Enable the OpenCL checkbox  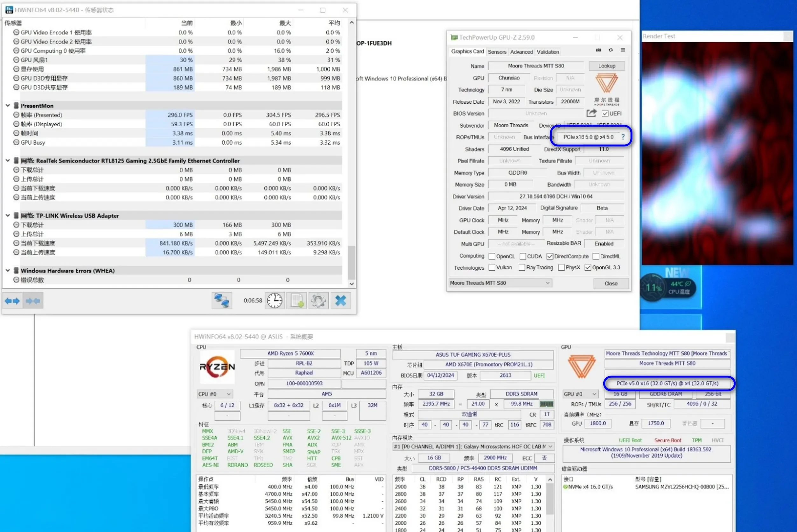coord(492,256)
